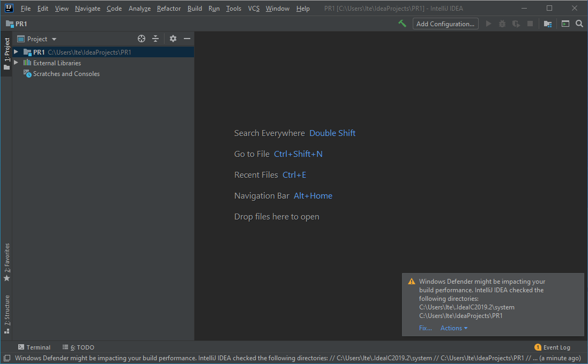
Task: Click the External Libraries icon
Action: (27, 63)
